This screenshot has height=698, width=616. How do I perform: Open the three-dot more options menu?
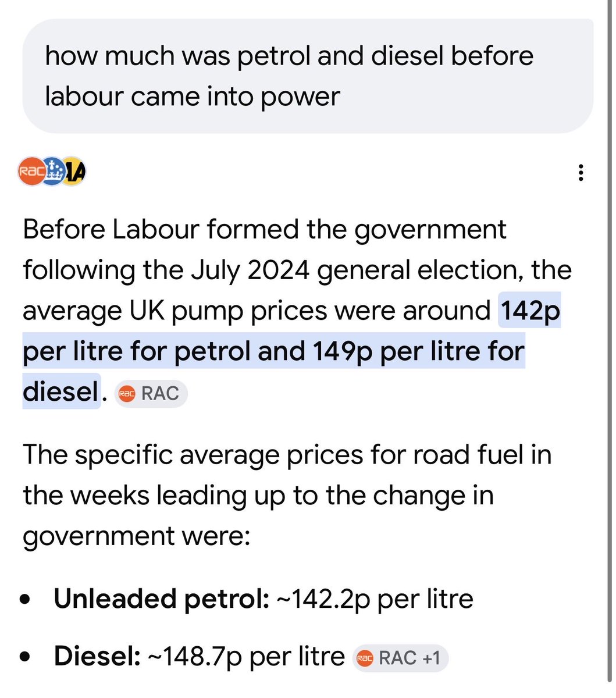click(x=580, y=173)
